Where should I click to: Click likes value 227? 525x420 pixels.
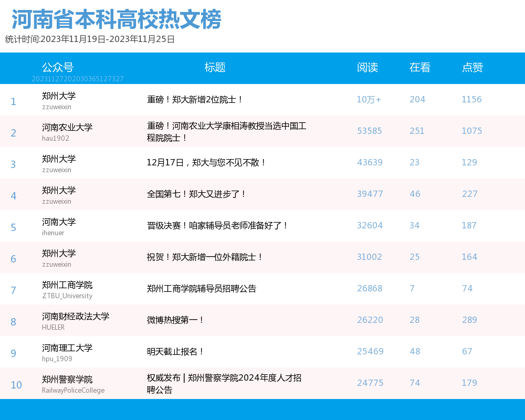469,194
